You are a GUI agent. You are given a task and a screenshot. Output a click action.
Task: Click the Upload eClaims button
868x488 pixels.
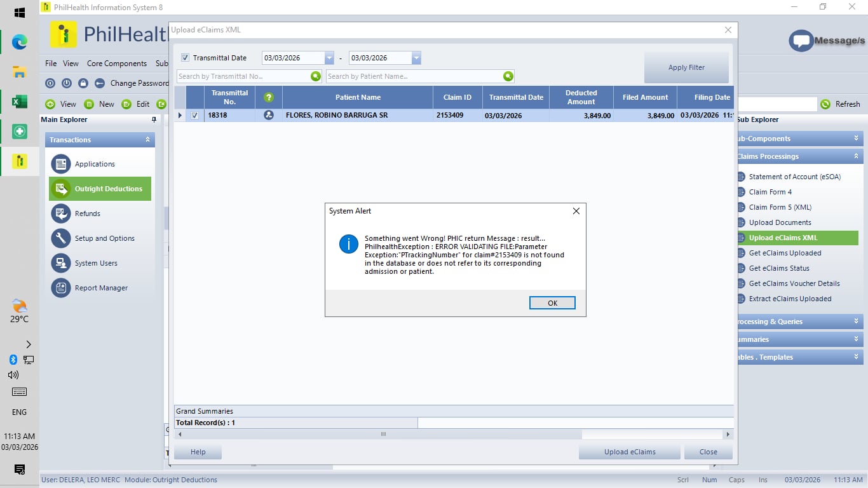tap(630, 452)
